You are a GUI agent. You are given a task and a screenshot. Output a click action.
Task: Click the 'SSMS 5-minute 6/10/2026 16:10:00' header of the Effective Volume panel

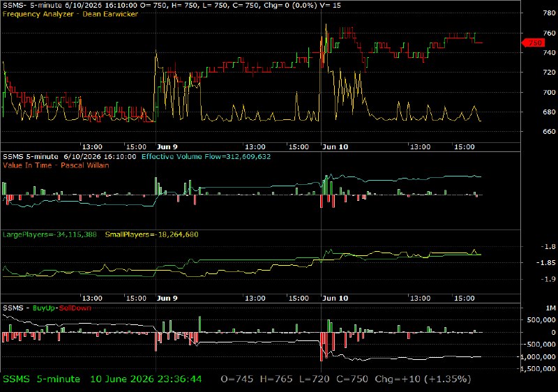click(x=69, y=156)
